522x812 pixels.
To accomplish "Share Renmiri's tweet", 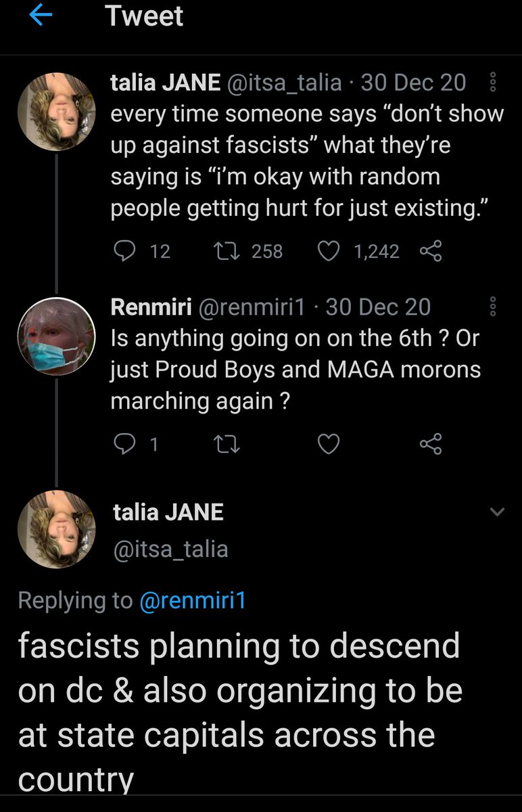I will coord(430,444).
